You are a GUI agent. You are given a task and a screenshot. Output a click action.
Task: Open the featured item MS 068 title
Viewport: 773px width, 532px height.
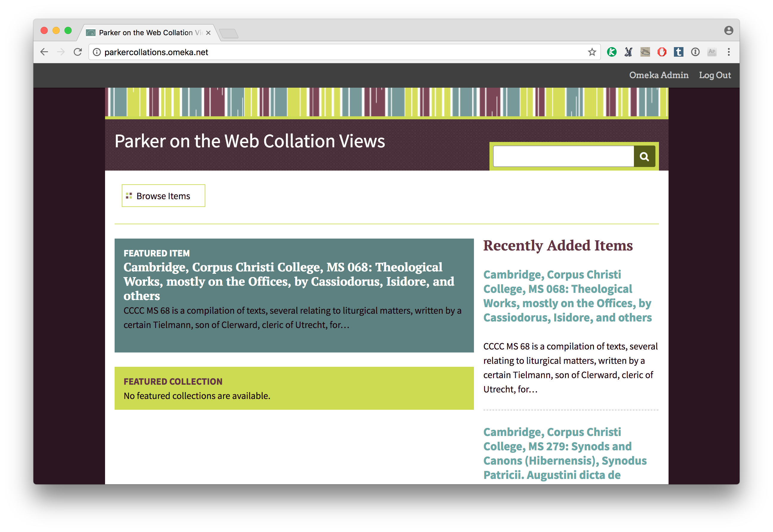289,281
